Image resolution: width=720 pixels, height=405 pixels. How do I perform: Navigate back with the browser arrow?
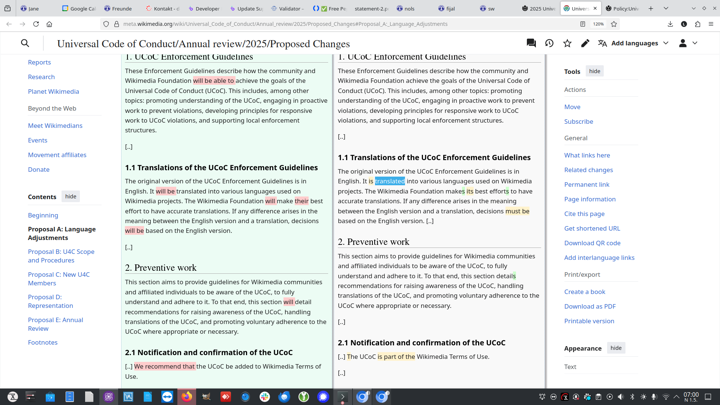click(9, 24)
